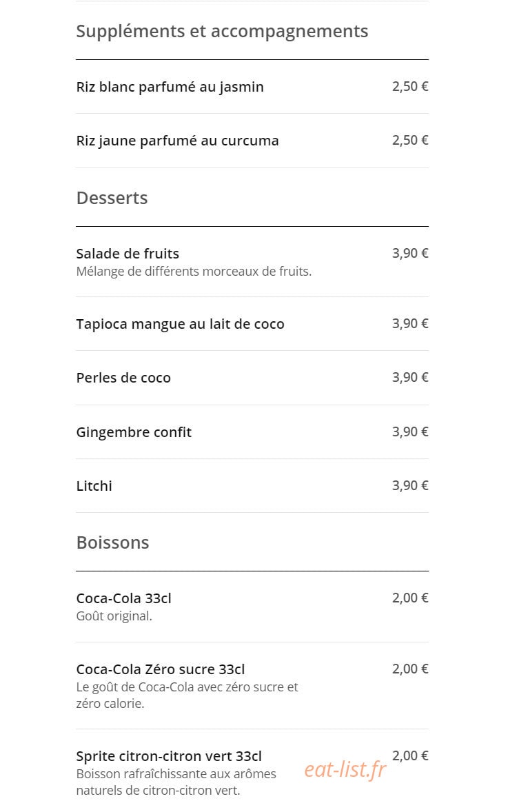The height and width of the screenshot is (812, 528).
Task: Click the Desserts section heading
Action: point(112,198)
